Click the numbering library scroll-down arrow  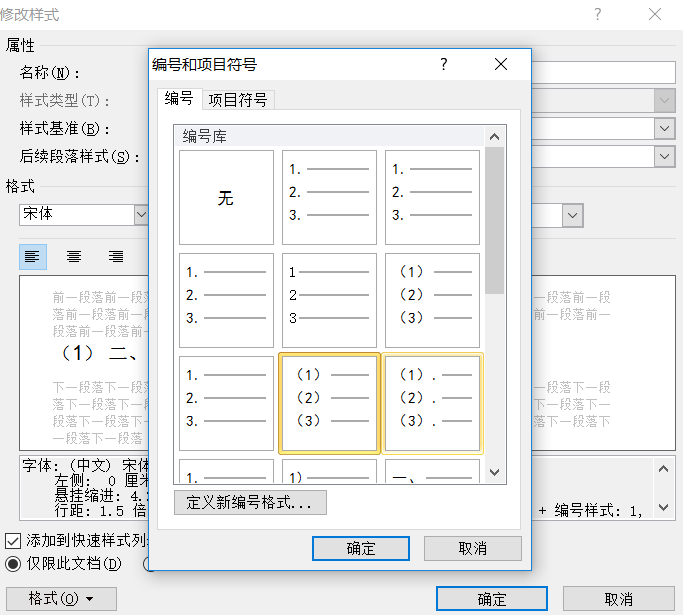point(494,473)
